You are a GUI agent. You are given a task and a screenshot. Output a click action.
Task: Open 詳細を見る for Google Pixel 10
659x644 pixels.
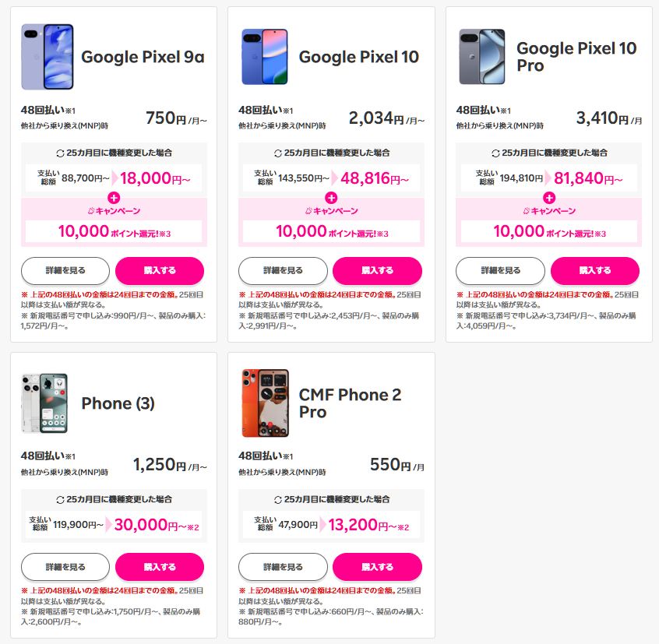284,271
